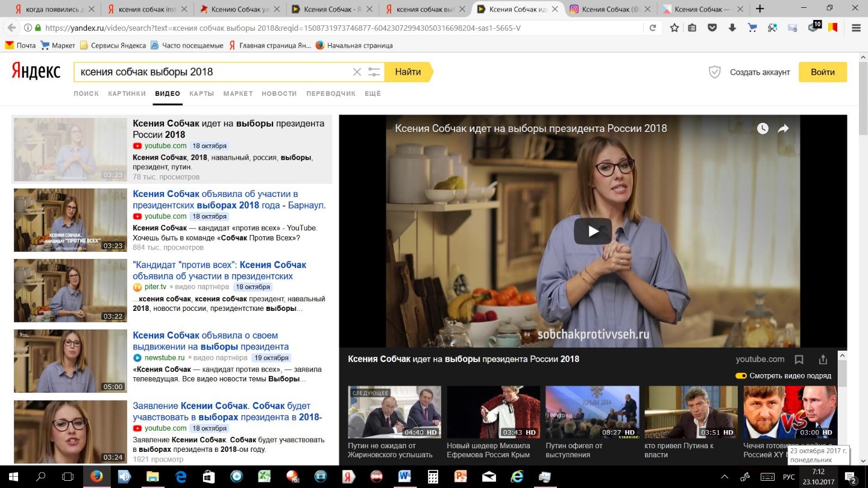Click the 'Сервисы Яндекса' bookmark folder
Screen dimensions: 868x488
(x=113, y=45)
